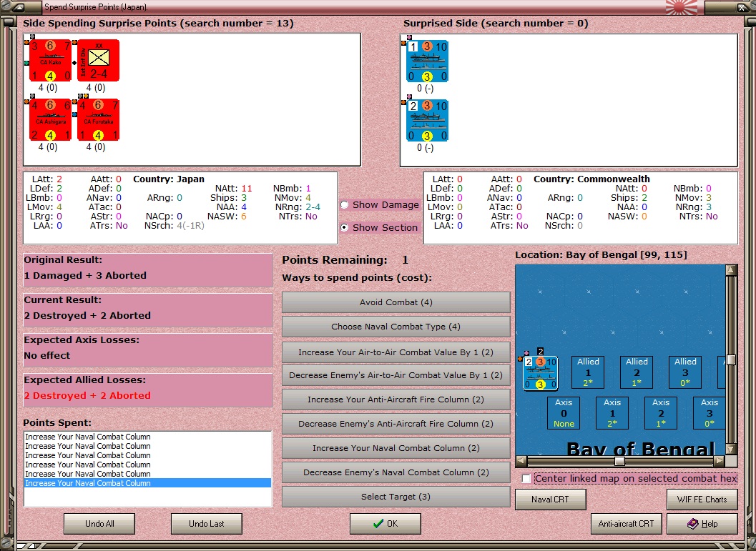
Task: Click the Axis 3 sea box
Action: pos(710,413)
